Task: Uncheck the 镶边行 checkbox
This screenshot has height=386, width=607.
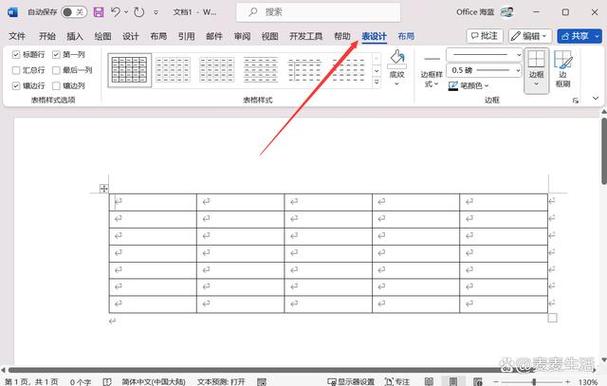Action: click(16, 86)
